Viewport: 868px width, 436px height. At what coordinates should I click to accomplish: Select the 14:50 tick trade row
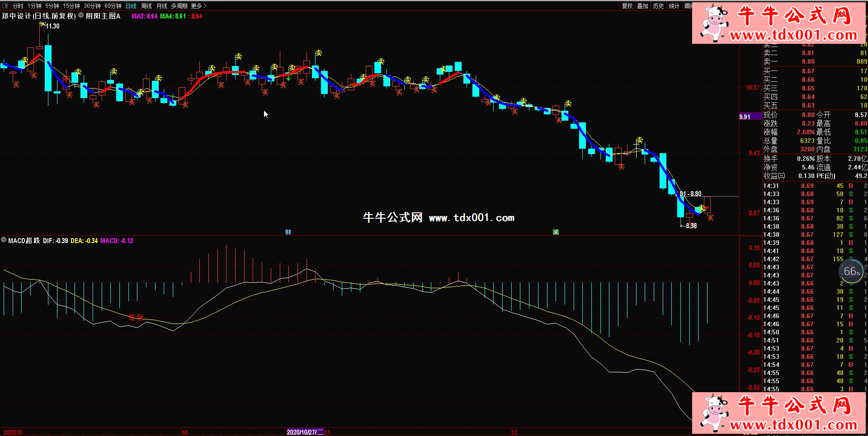pyautogui.click(x=815, y=332)
